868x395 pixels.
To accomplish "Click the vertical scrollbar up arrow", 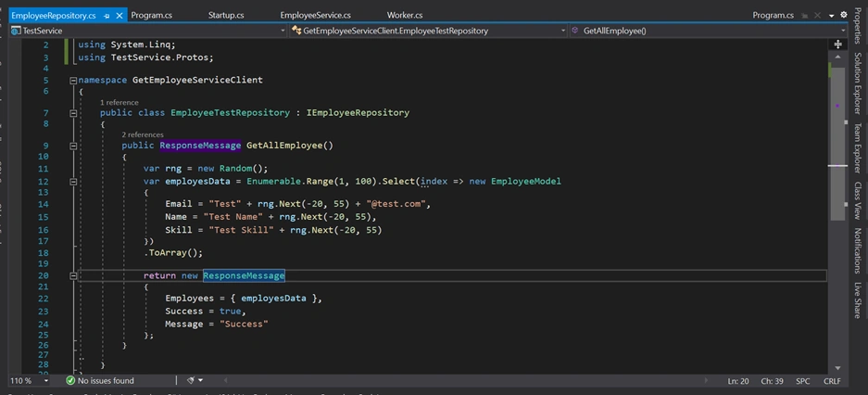I will [837, 57].
